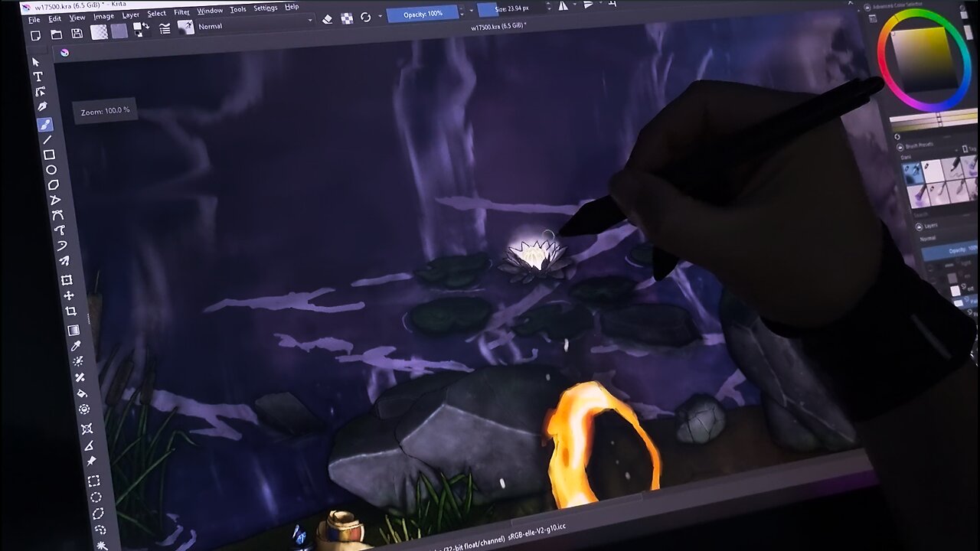
Task: Toggle eraser mode
Action: pyautogui.click(x=327, y=19)
